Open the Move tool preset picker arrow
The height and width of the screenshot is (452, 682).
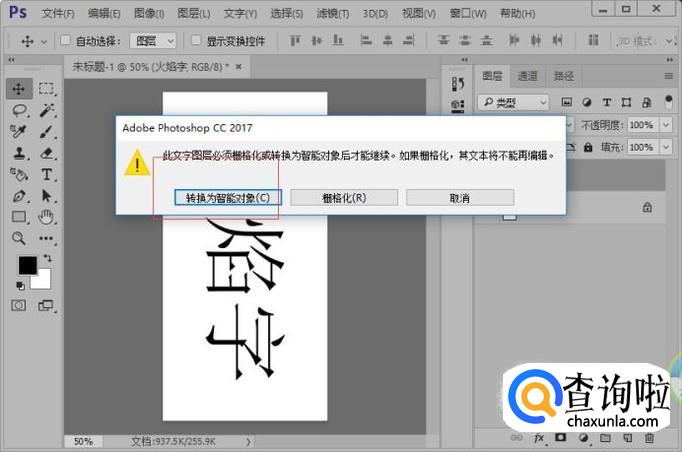pos(43,42)
